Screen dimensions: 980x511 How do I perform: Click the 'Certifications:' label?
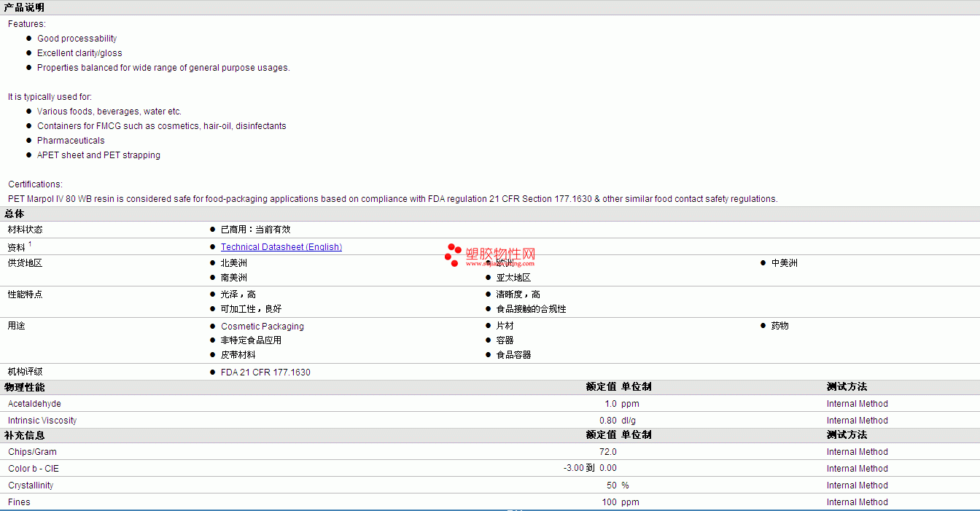[35, 184]
